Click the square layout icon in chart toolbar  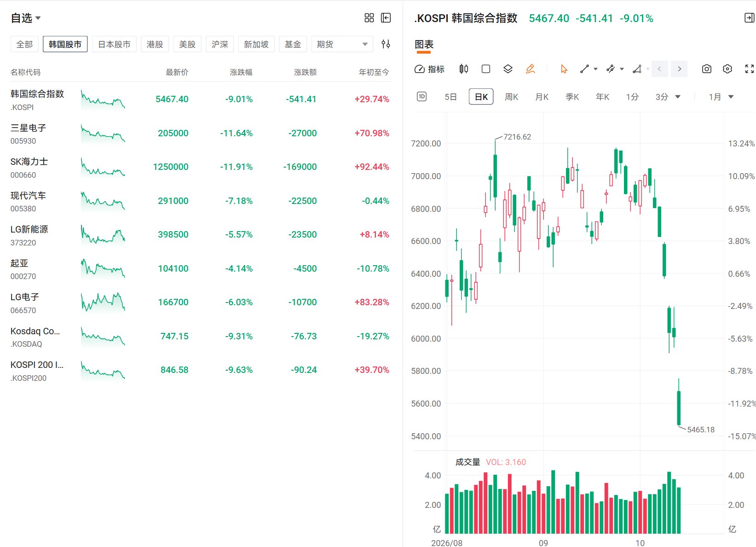pos(485,69)
